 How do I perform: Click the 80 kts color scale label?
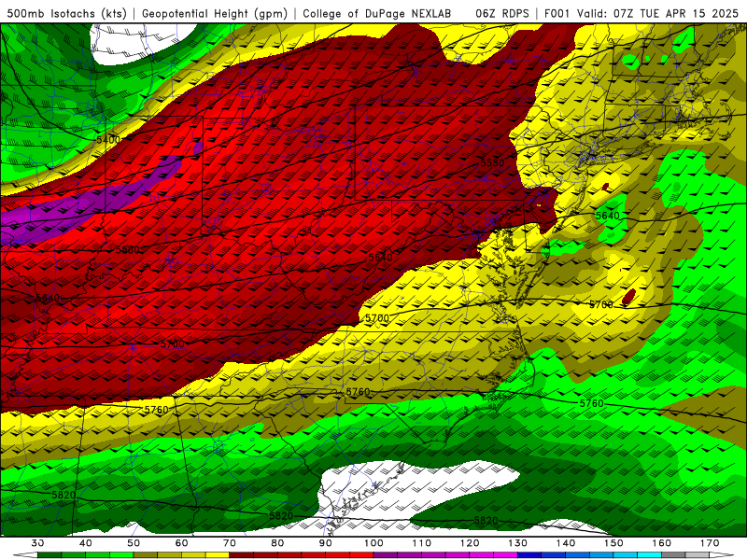277,543
